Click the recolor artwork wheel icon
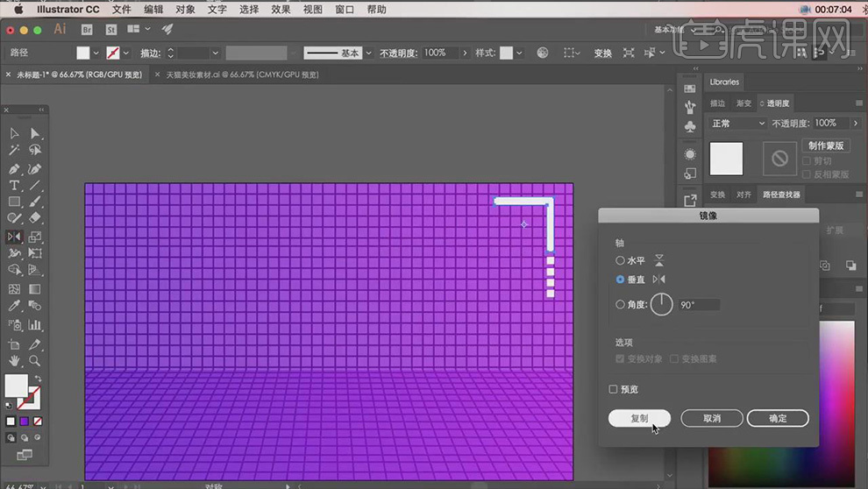868x489 pixels. point(543,53)
